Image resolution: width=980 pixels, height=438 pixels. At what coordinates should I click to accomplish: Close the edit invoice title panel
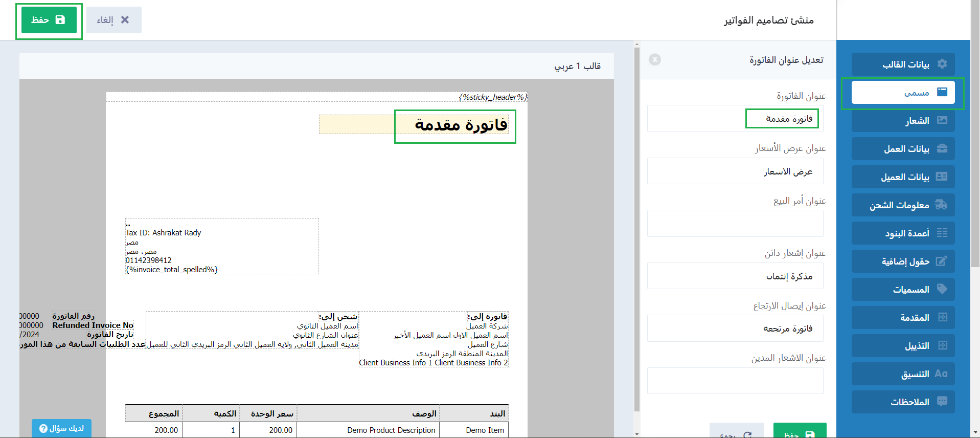[x=654, y=60]
